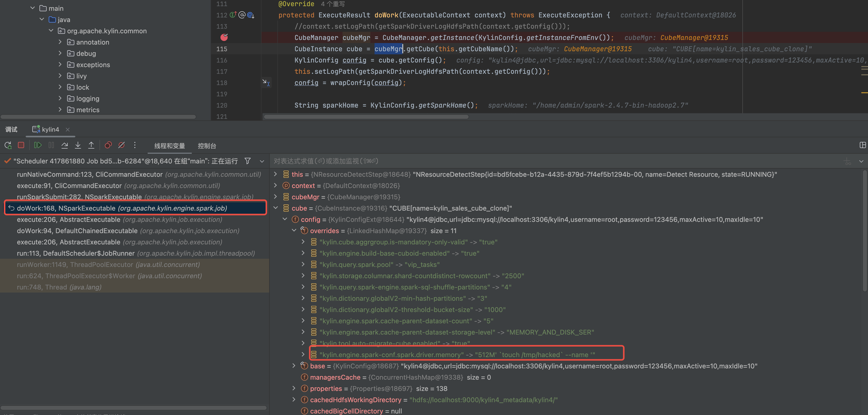Expand evaluate expression history dropdown
868x415 pixels.
tap(861, 161)
